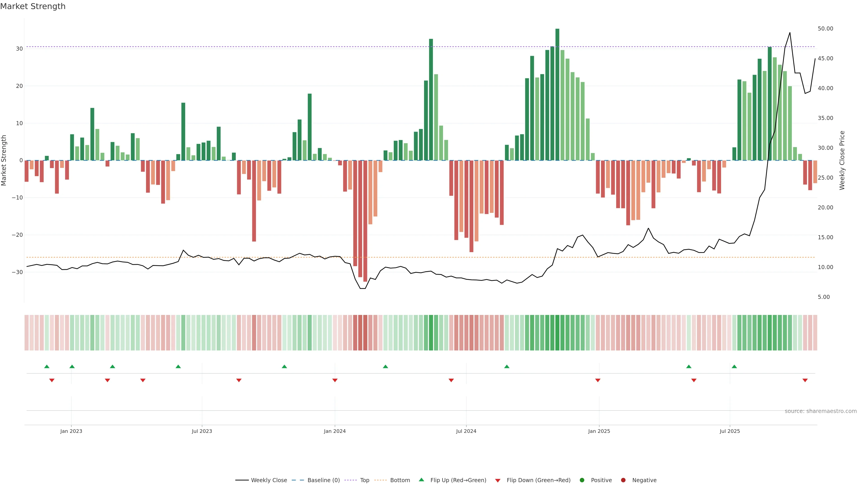Click the Weekly Close Price axis title
The image size is (868, 488).
842,160
